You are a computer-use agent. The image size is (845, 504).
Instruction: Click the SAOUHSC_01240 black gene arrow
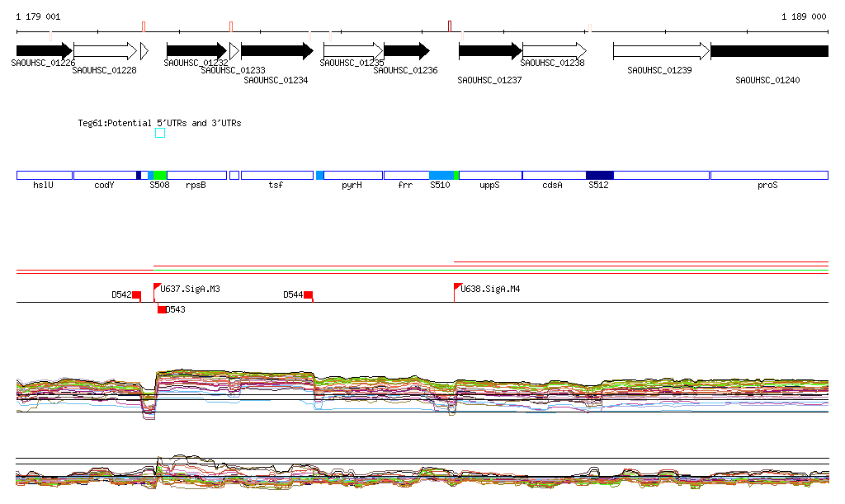(769, 50)
